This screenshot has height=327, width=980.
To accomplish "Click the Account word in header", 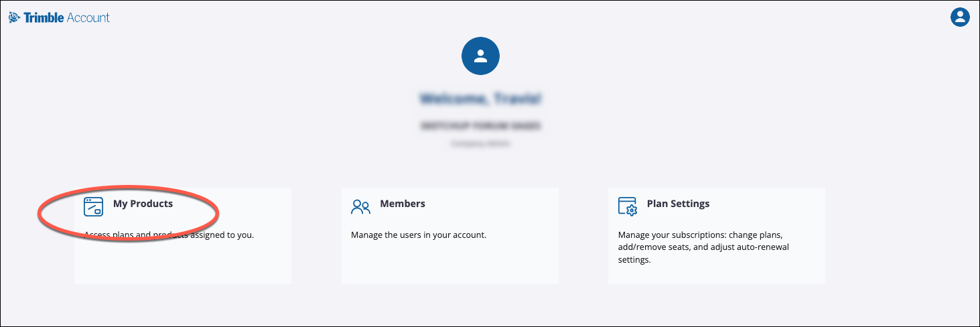I will click(88, 18).
